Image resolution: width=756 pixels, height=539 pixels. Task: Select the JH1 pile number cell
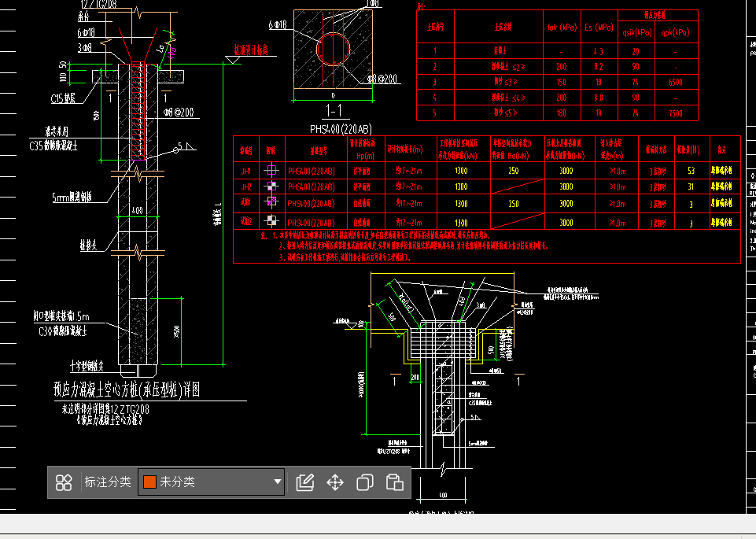point(246,170)
